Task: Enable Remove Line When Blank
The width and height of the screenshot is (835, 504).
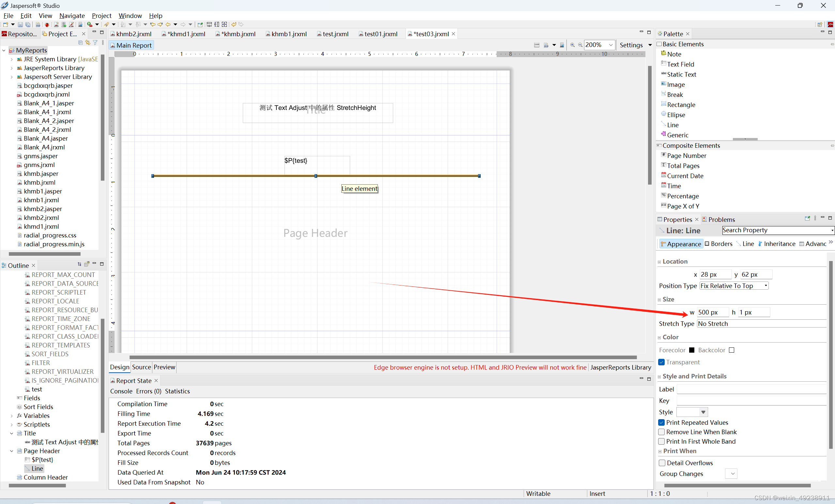Action: click(661, 432)
